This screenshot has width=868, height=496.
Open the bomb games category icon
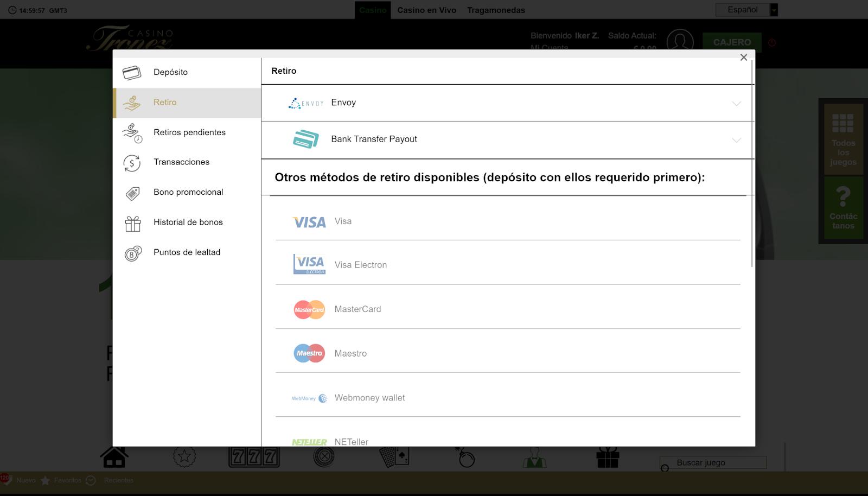[x=465, y=457]
